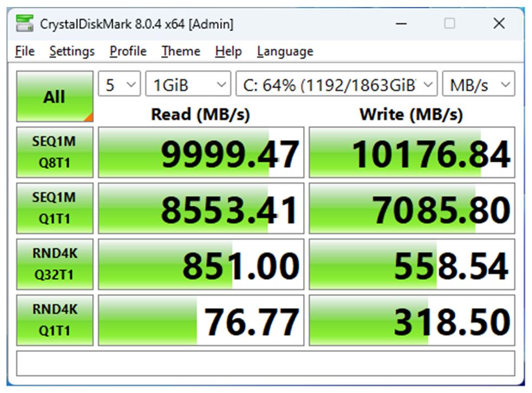Viewport: 532px width, 393px height.
Task: Click the CrystalDiskMark app icon in title bar
Action: pyautogui.click(x=24, y=23)
